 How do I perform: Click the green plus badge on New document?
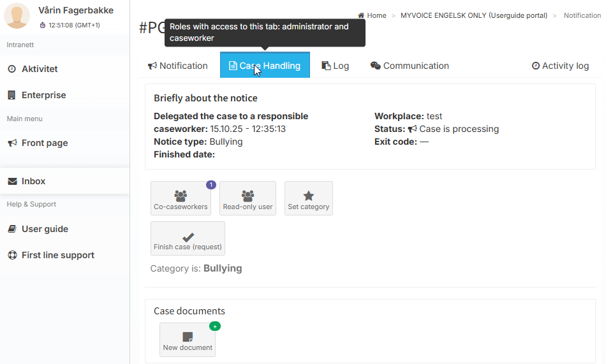pos(215,326)
